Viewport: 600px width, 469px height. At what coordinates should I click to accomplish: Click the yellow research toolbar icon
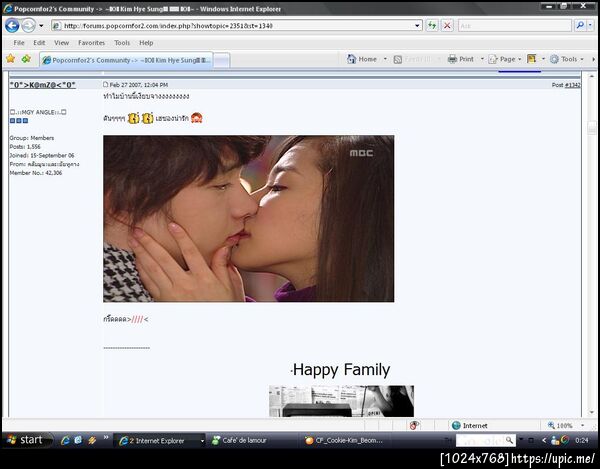[532, 59]
